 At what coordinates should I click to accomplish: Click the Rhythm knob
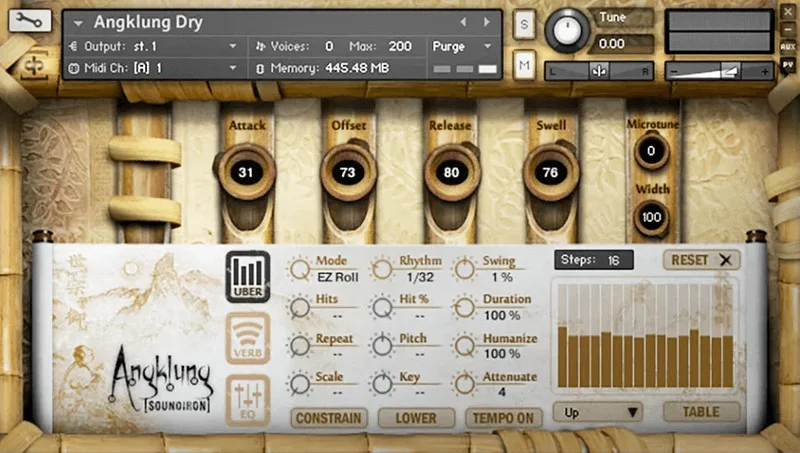click(382, 269)
